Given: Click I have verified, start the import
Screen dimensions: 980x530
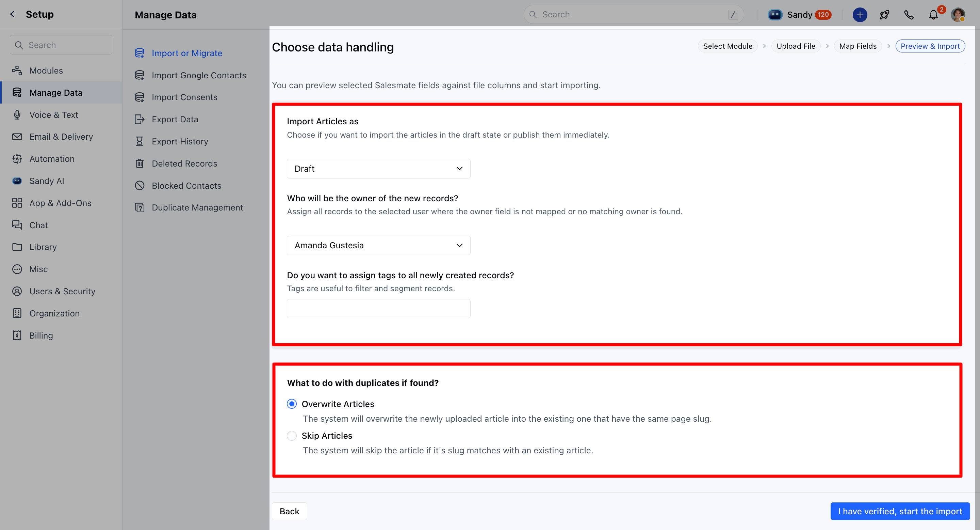Looking at the screenshot, I should (900, 511).
